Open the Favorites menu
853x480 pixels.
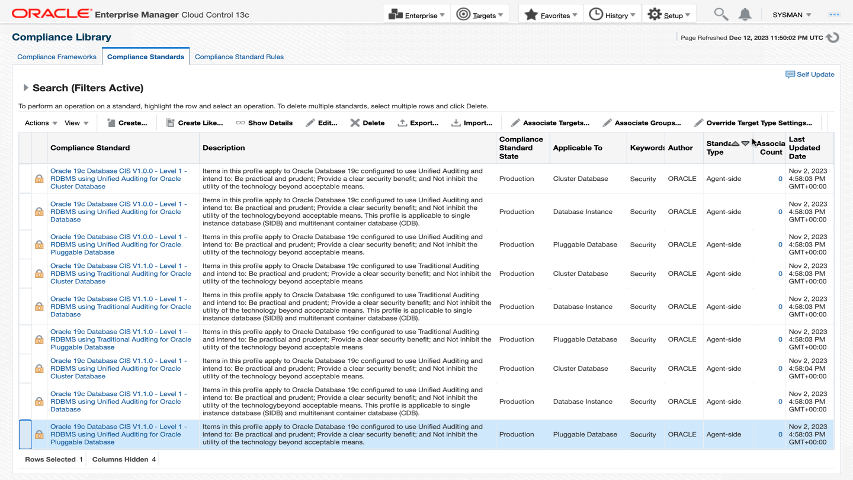(551, 15)
